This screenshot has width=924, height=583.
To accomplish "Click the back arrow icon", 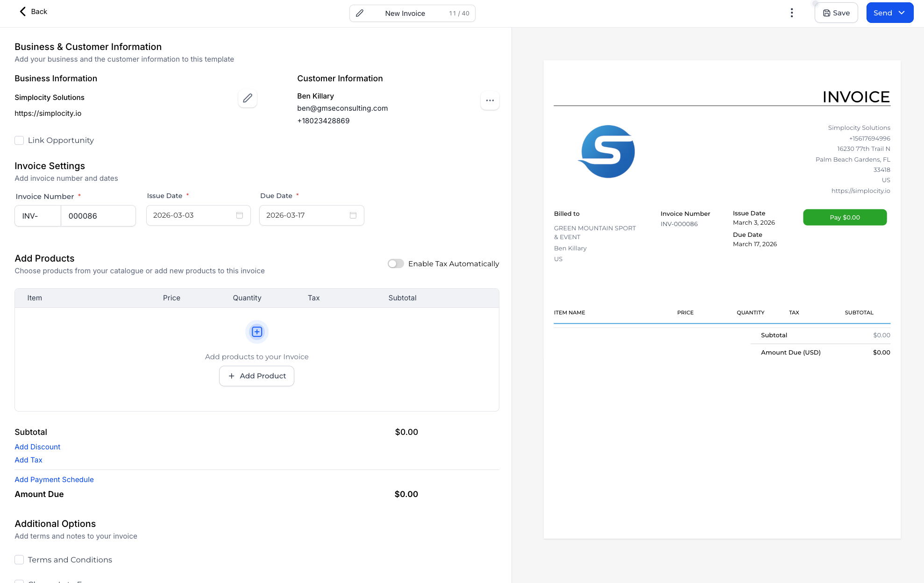I will 22,12.
